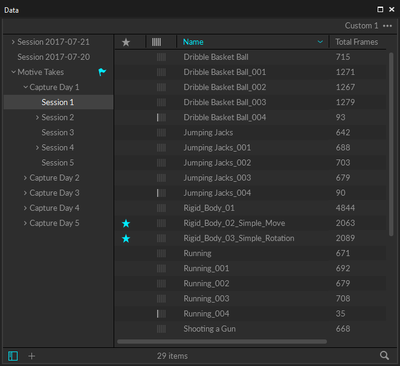
Task: Open the three-dots options menu
Action: [x=387, y=26]
